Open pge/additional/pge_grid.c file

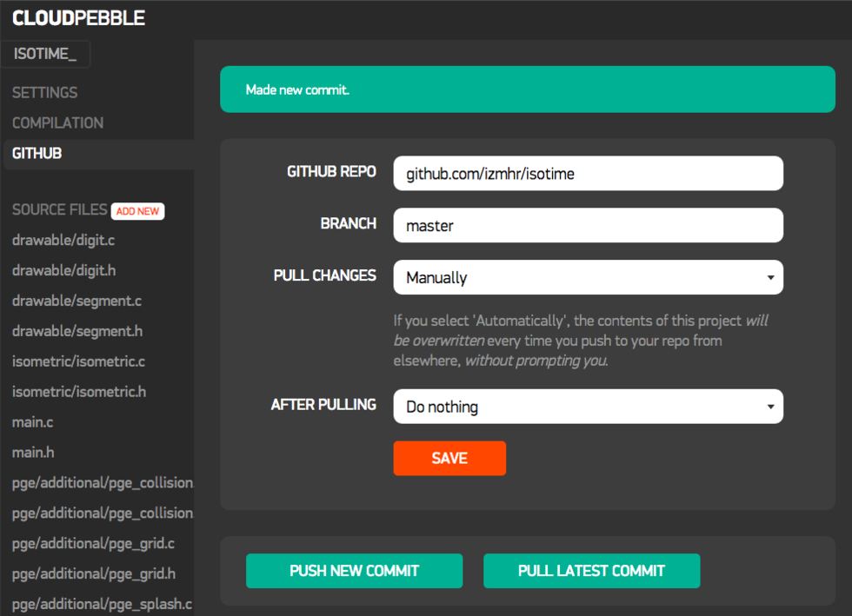94,544
